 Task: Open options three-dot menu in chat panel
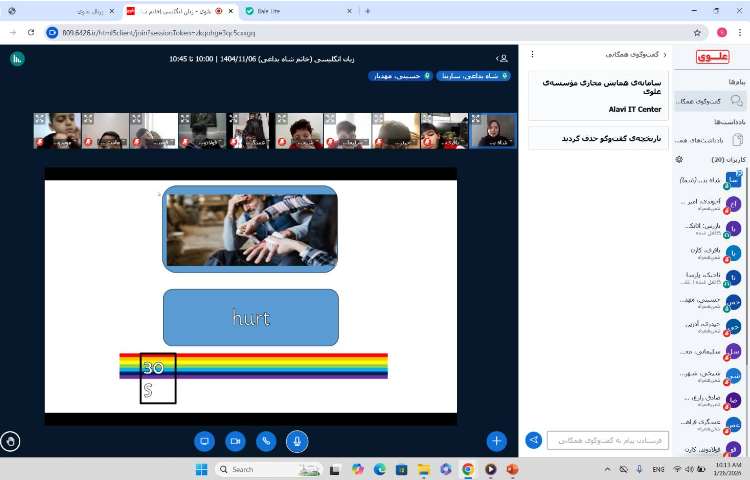point(532,54)
